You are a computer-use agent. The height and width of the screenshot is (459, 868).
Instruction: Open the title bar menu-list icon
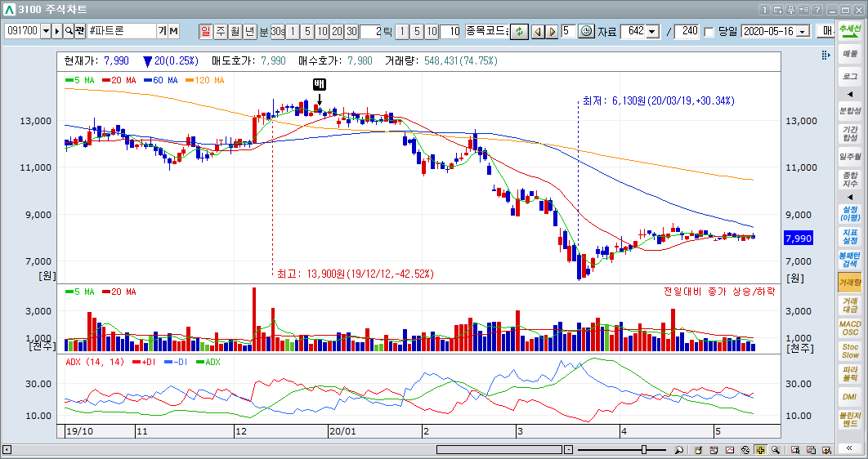(803, 10)
